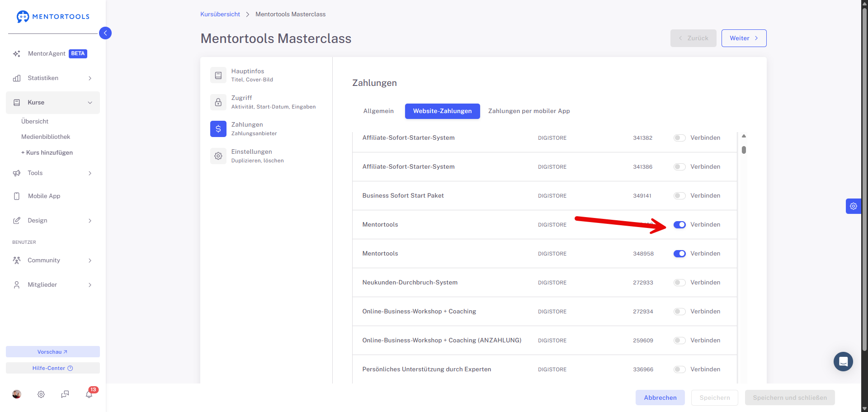Open the user profile avatar
868x412 pixels.
point(17,394)
